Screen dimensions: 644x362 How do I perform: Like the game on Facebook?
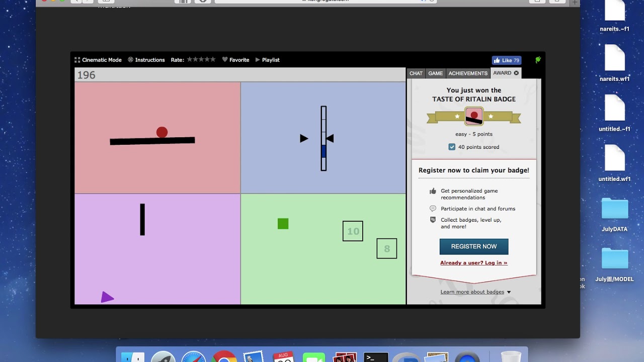506,60
